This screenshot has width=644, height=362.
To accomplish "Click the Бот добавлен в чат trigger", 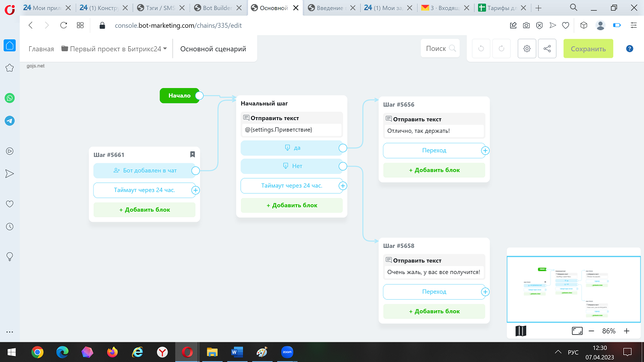I will (x=144, y=170).
